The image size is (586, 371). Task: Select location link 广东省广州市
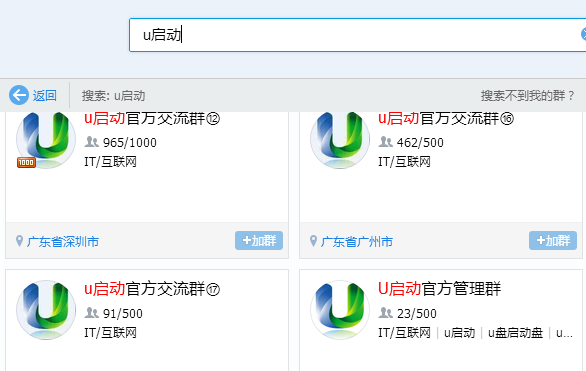[x=357, y=242]
